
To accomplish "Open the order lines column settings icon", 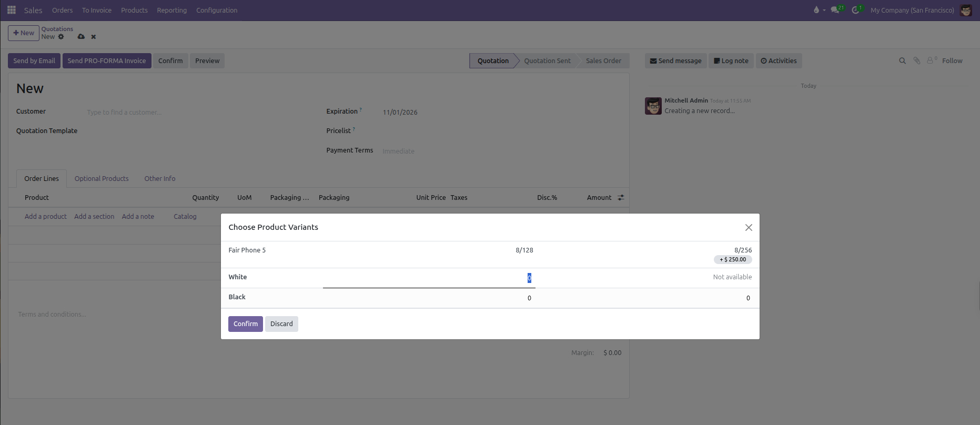I will tap(621, 198).
